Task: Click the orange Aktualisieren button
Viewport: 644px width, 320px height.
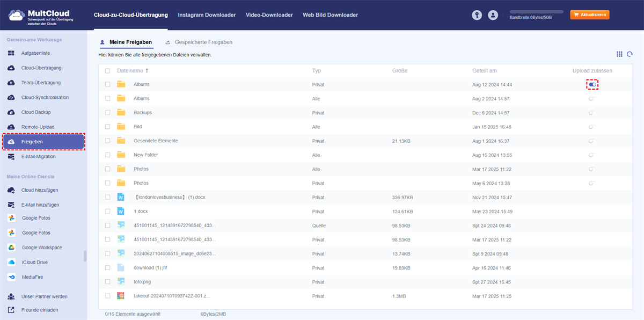Action: [x=589, y=15]
